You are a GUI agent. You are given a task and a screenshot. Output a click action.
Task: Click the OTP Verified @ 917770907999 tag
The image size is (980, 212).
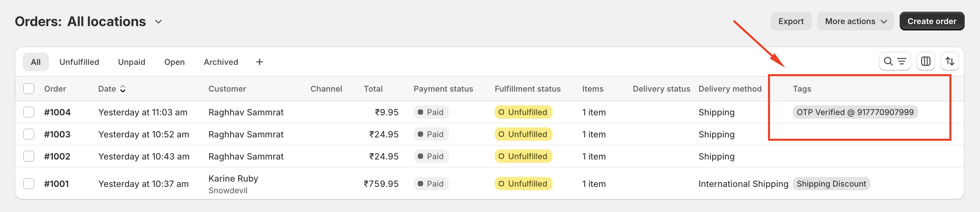[x=855, y=112]
